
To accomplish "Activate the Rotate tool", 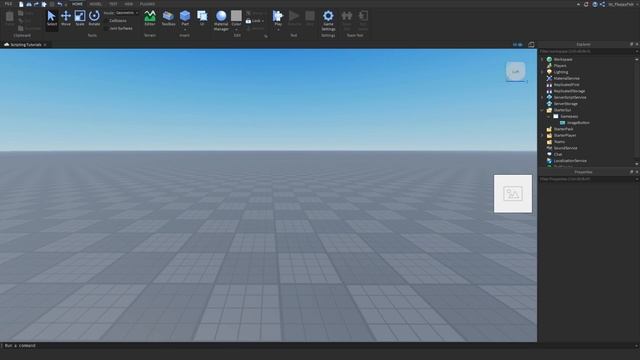I will (94, 18).
